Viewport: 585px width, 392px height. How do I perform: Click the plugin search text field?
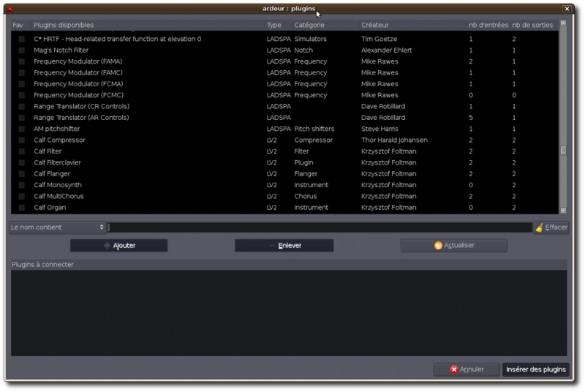click(x=320, y=227)
